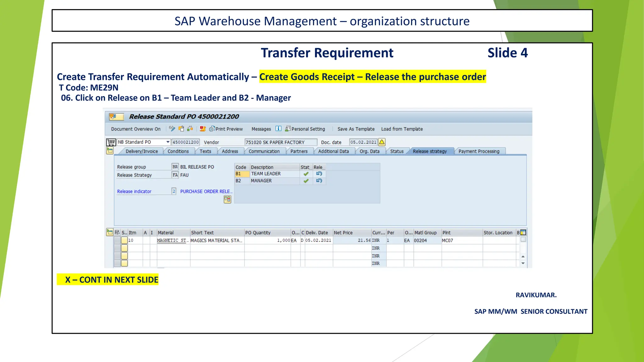This screenshot has height=362, width=644.
Task: Click Net Price cell 21.56
Action: (352, 240)
